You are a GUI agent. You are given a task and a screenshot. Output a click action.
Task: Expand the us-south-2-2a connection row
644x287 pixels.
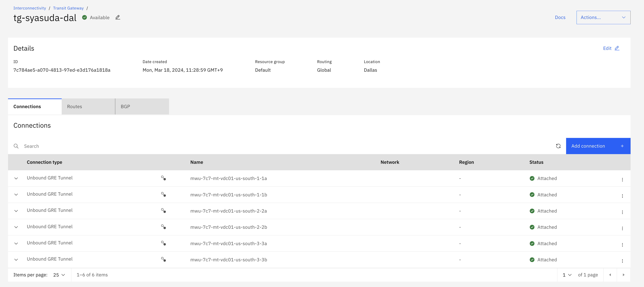click(x=16, y=211)
